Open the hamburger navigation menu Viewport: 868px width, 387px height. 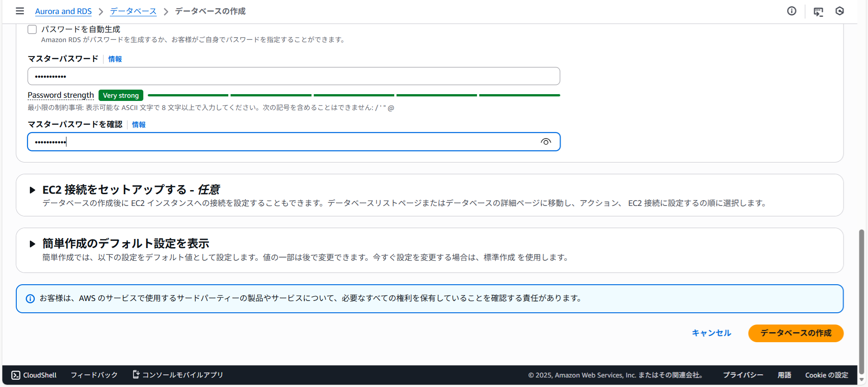pos(20,11)
